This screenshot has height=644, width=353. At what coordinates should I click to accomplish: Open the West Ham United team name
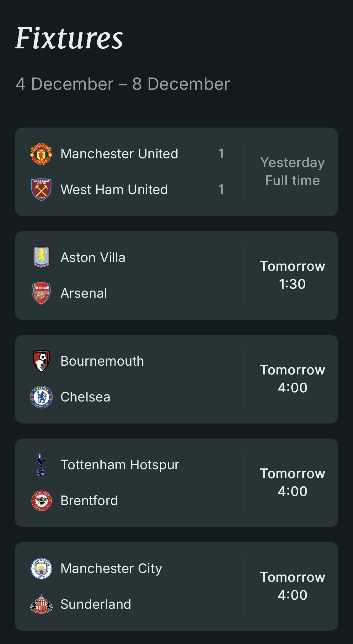point(114,190)
